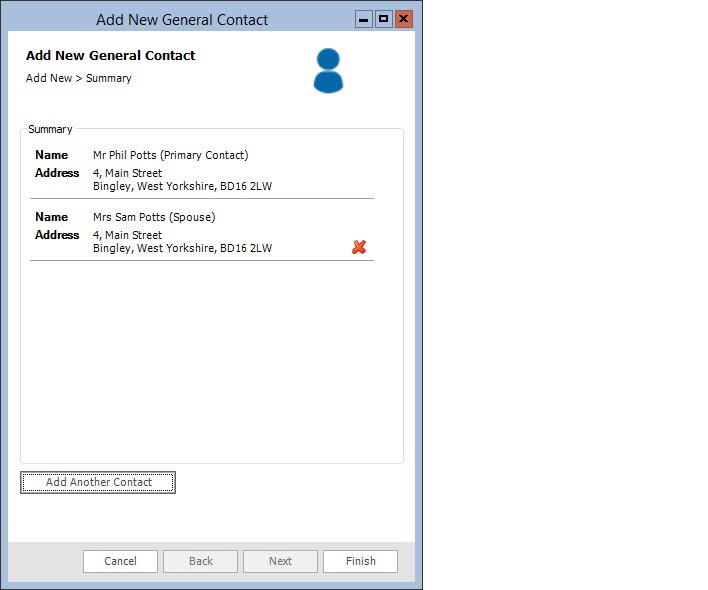Select Mr Phil Potts (Primary Contact) name
Viewport: 708px width, 590px height.
pos(170,155)
